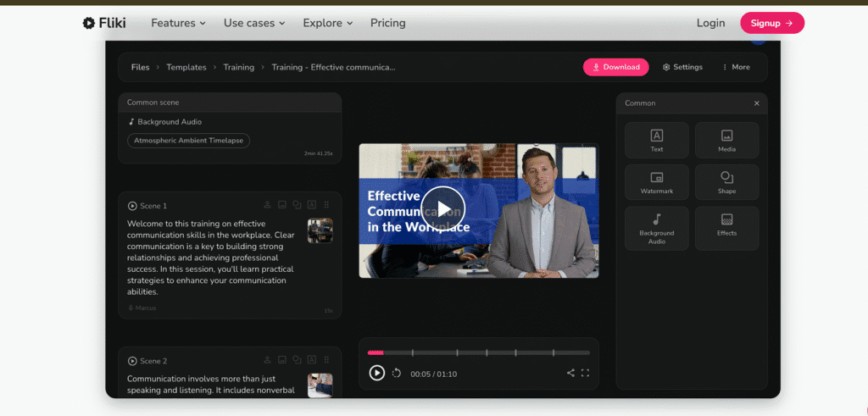Click the large play overlay on video preview
The width and height of the screenshot is (868, 416).
coord(443,208)
